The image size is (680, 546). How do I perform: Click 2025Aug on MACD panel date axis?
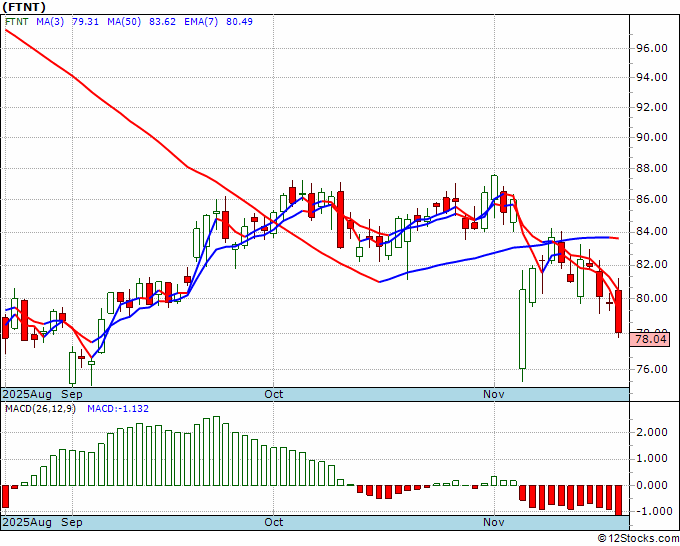[27, 522]
